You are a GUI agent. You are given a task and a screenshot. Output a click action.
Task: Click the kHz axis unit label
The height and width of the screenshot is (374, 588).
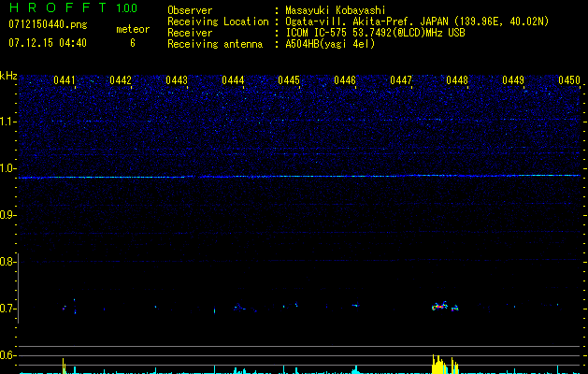[x=9, y=75]
